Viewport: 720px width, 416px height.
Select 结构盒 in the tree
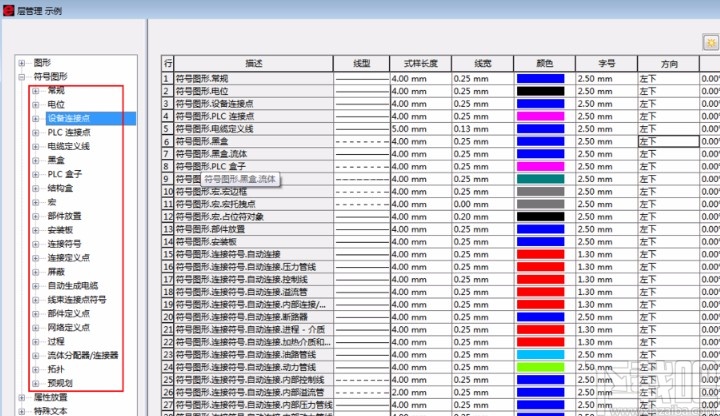click(x=60, y=188)
